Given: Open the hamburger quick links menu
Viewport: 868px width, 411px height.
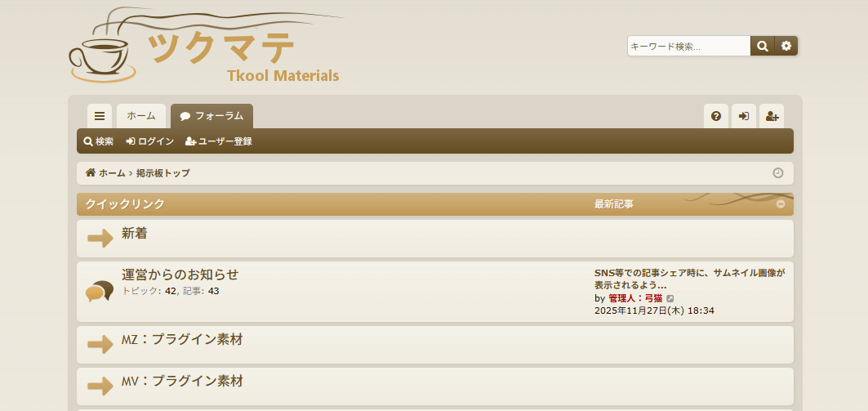Looking at the screenshot, I should [x=100, y=116].
